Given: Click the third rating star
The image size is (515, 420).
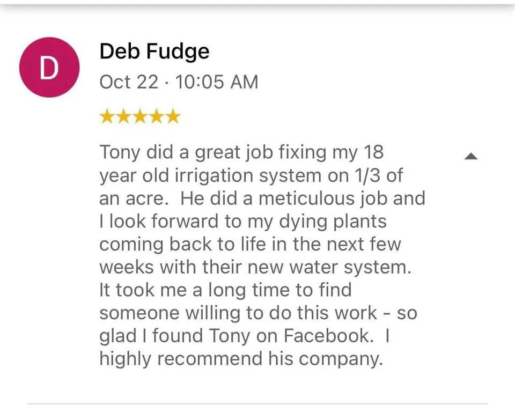Looking at the screenshot, I should tap(140, 116).
